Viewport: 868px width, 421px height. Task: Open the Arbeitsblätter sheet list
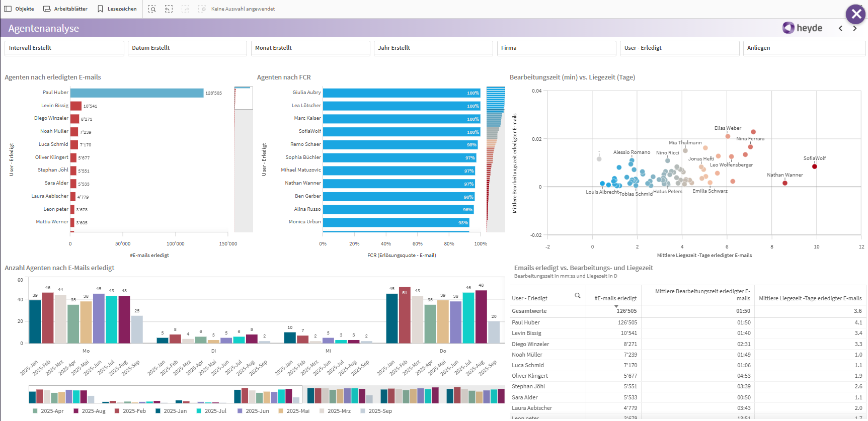point(65,9)
